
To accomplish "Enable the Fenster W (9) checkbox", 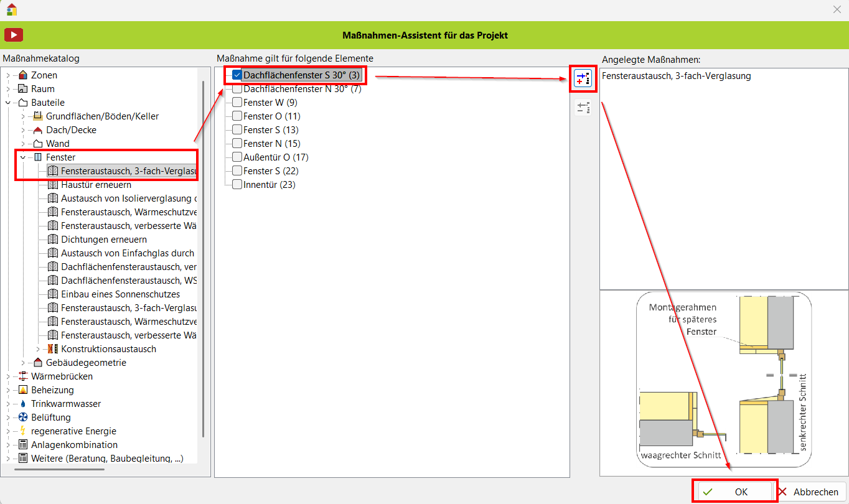I will [237, 103].
